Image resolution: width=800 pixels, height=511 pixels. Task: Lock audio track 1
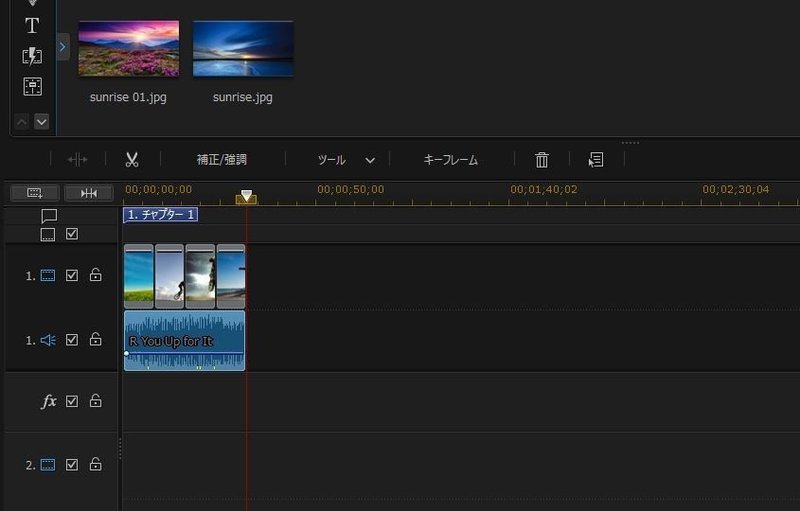click(x=95, y=339)
